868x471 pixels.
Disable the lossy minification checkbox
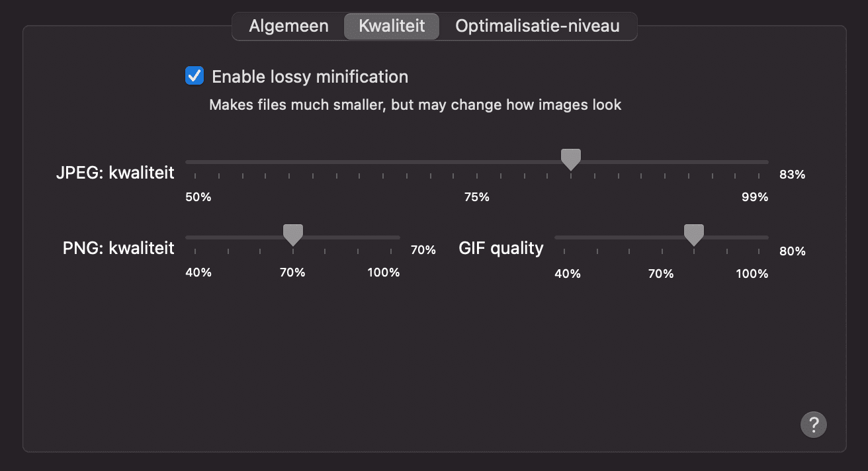pyautogui.click(x=195, y=76)
